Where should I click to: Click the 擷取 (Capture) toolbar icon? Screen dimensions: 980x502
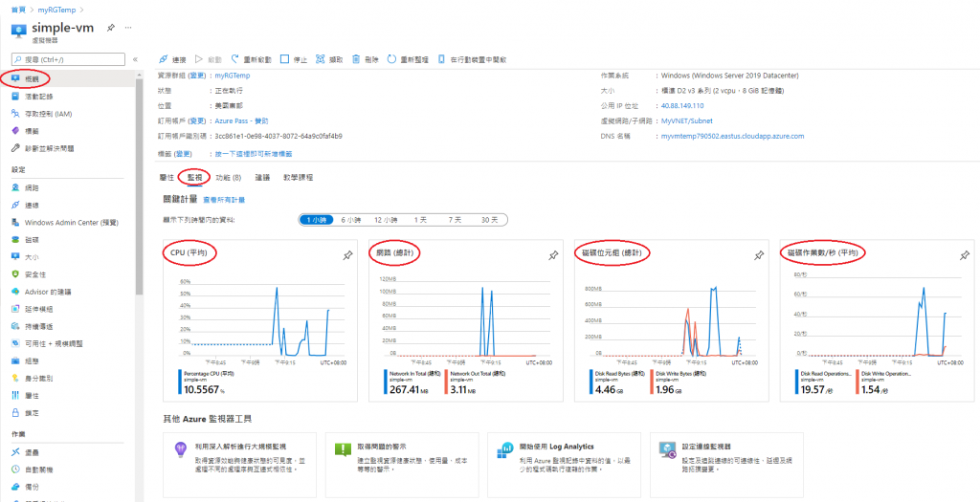(x=321, y=59)
